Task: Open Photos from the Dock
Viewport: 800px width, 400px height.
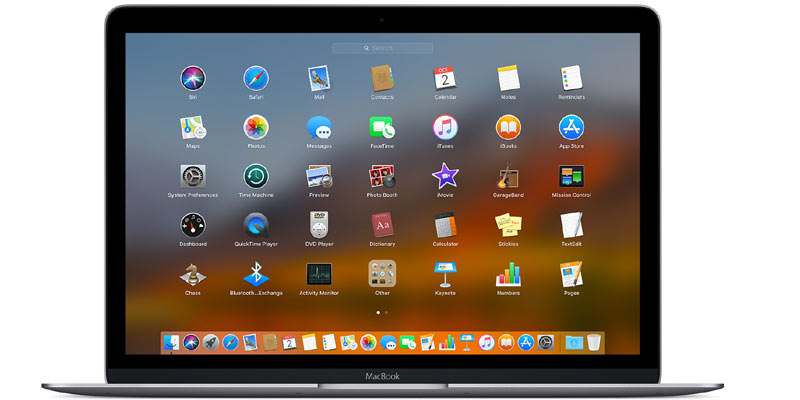Action: pos(368,342)
